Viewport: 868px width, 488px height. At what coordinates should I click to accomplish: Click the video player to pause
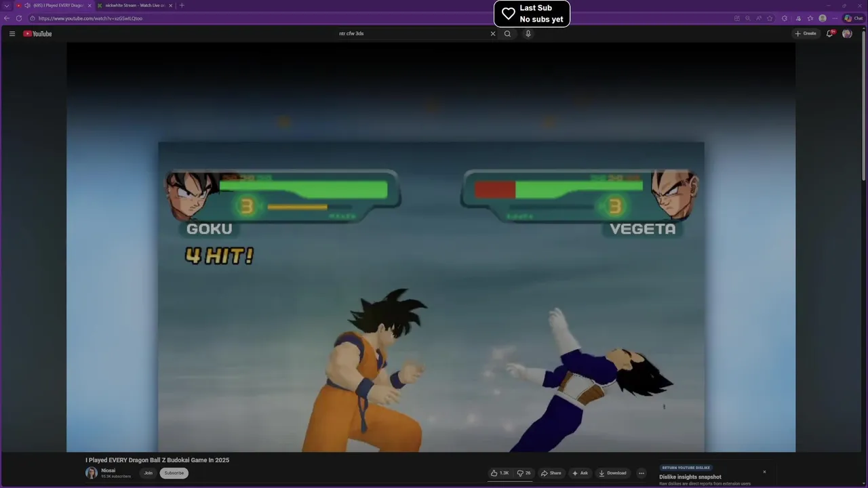pyautogui.click(x=431, y=247)
